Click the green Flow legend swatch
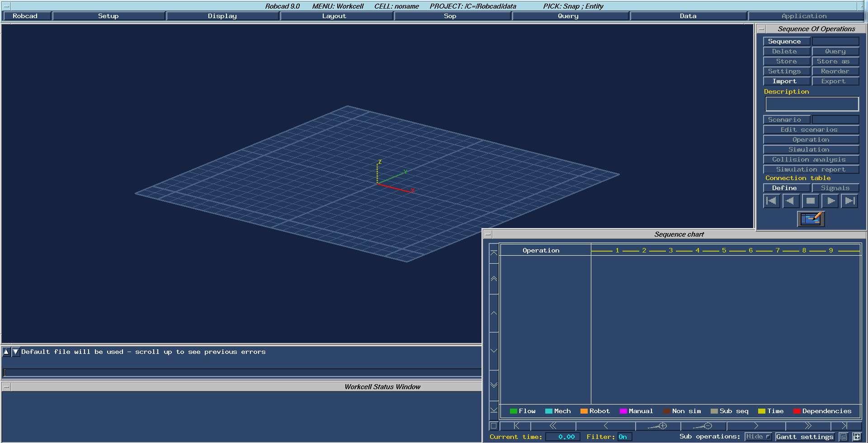 (x=513, y=411)
